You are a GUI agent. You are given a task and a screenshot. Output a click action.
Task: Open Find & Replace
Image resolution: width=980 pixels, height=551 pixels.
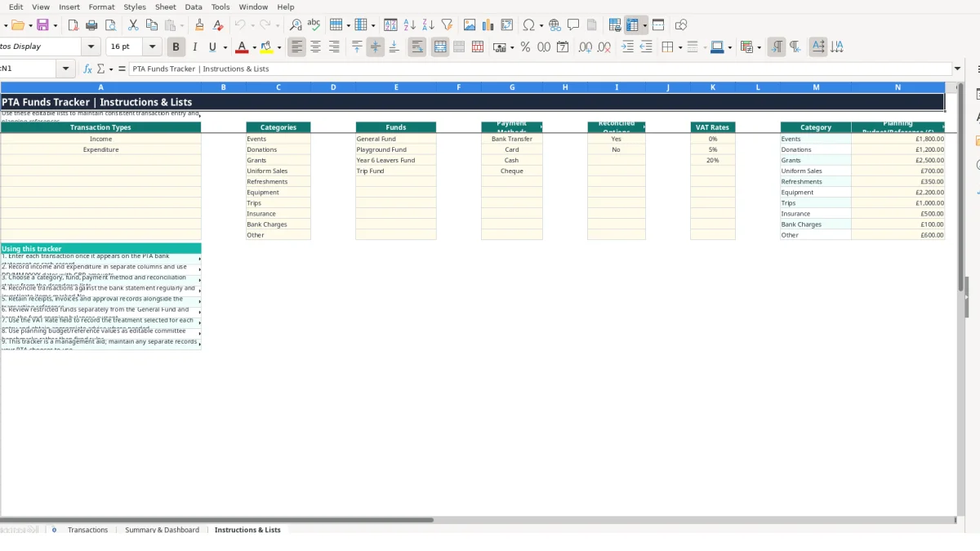[296, 25]
